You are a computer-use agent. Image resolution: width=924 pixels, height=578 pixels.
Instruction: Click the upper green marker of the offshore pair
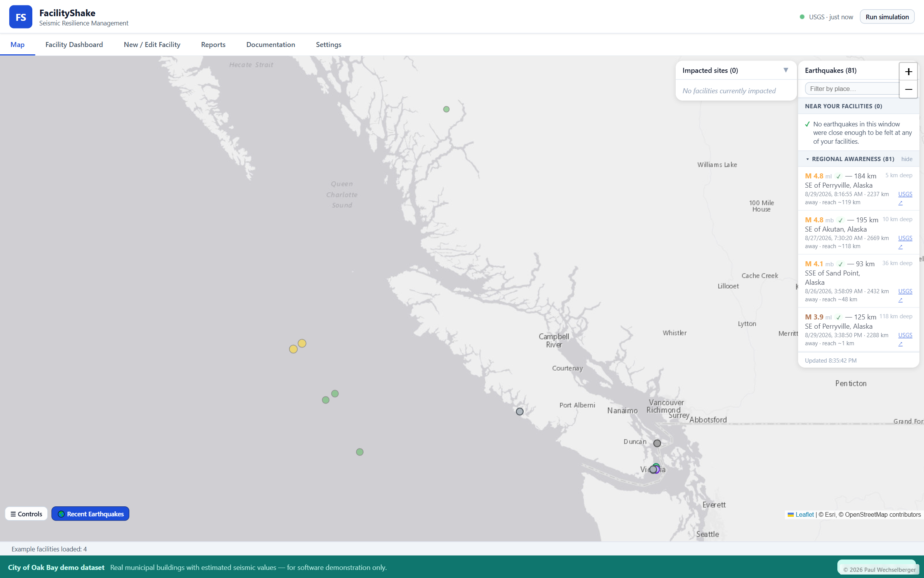335,394
